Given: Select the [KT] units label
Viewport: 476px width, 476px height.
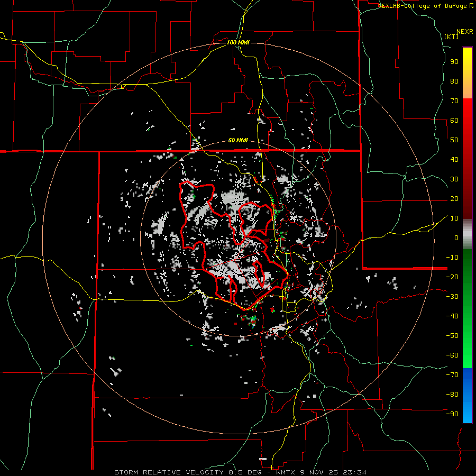Looking at the screenshot, I should coord(452,36).
